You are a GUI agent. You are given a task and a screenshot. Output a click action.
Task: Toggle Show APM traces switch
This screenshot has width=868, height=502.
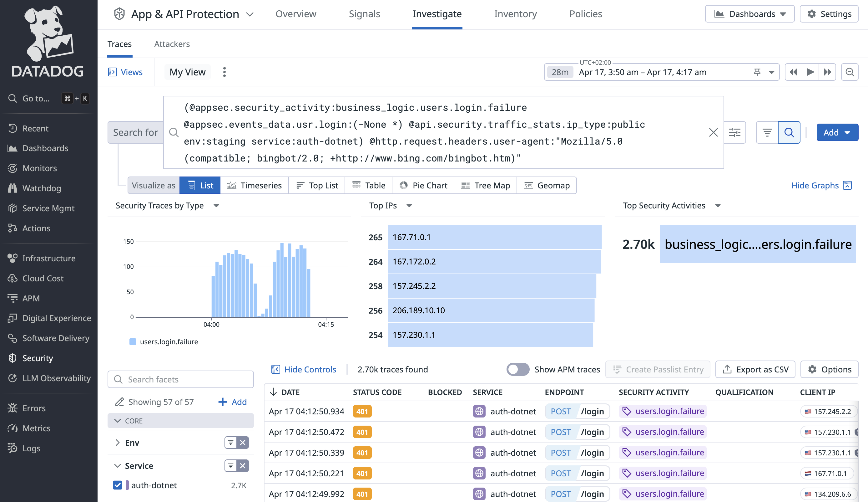(517, 369)
